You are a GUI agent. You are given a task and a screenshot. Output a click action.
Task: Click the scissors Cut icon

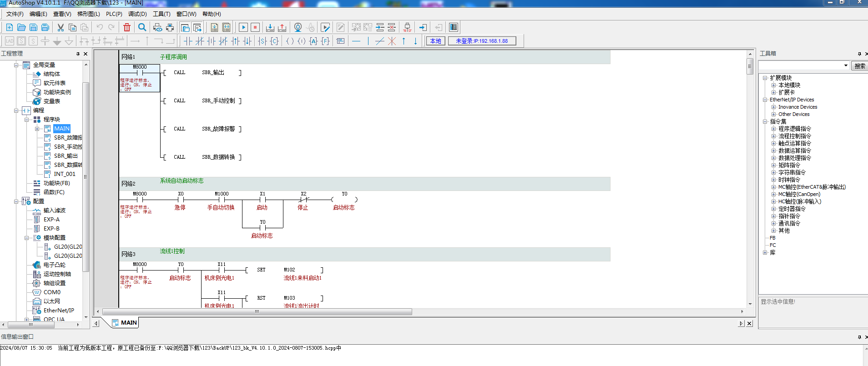click(61, 27)
